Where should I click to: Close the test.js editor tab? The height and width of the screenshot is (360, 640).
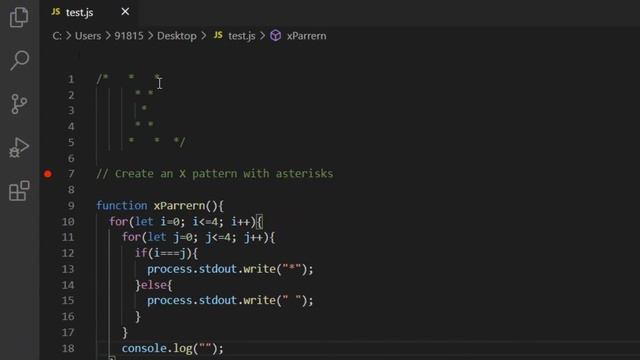point(125,12)
